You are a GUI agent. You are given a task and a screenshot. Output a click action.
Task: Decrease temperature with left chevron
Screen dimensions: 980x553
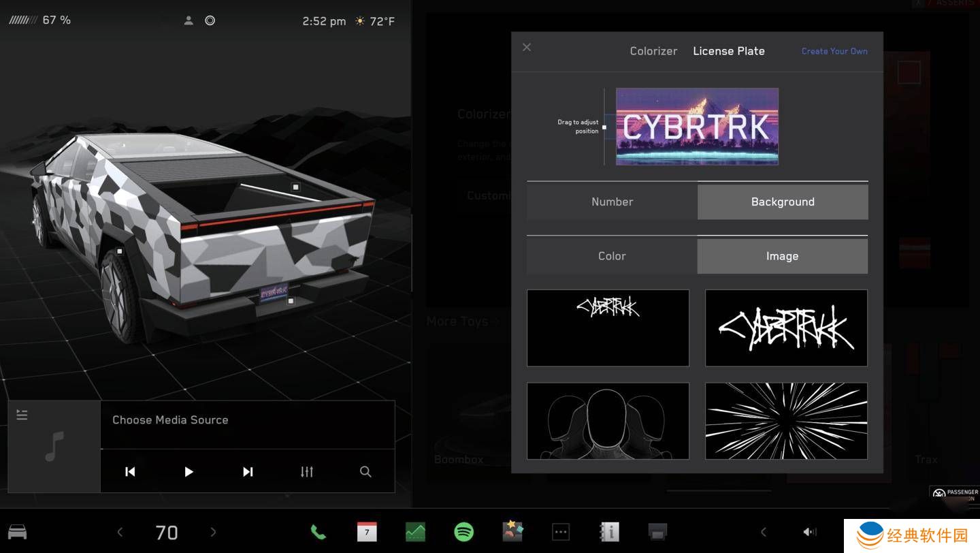[x=120, y=532]
